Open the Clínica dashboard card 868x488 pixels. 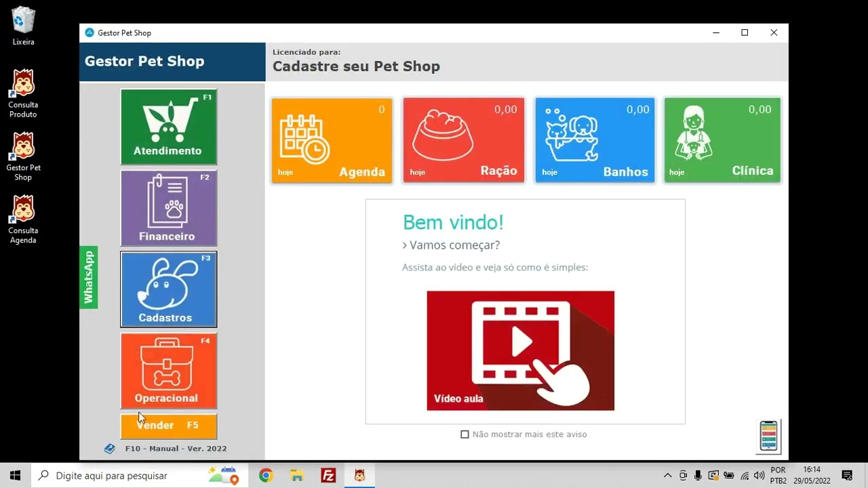(x=722, y=140)
